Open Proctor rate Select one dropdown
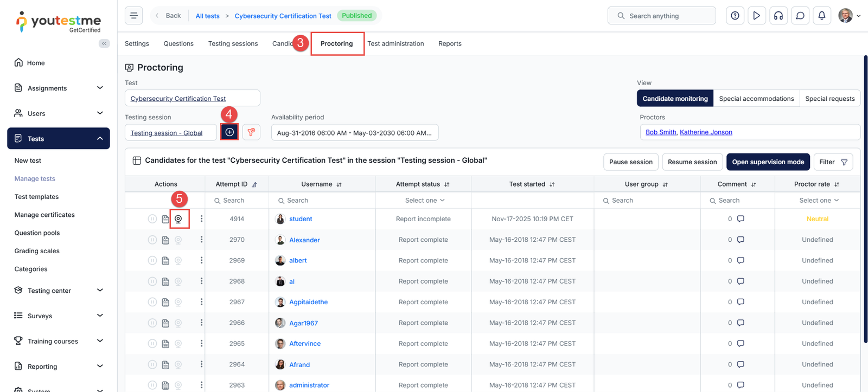Viewport: 868px width, 392px height. pyautogui.click(x=818, y=201)
